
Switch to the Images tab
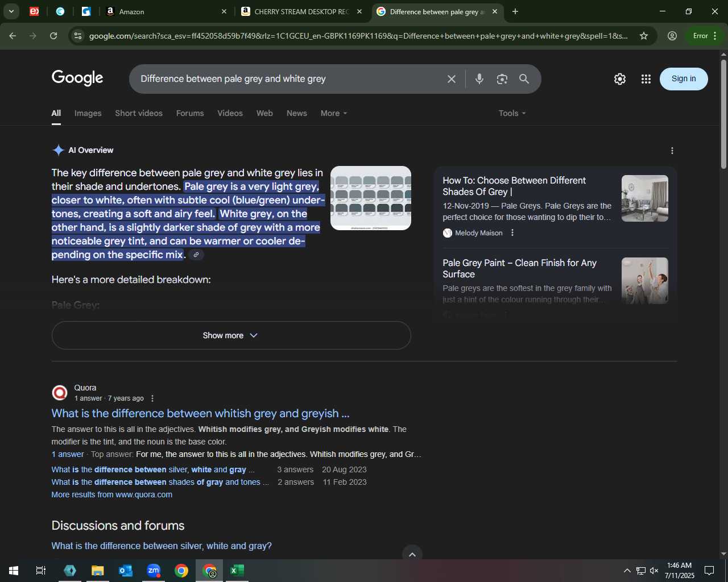pyautogui.click(x=88, y=113)
